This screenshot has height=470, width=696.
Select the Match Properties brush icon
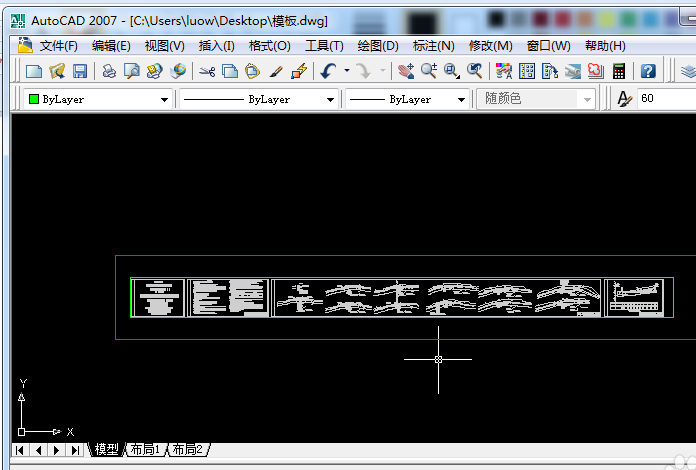tap(276, 71)
